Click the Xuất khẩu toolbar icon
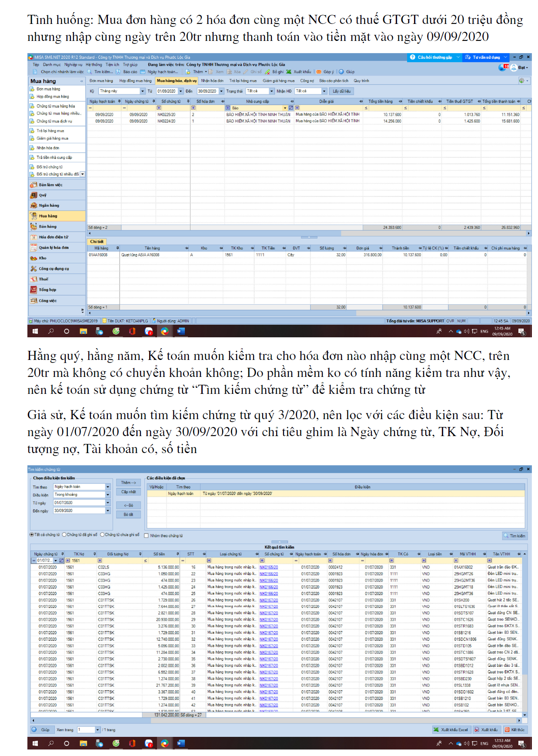This screenshot has height=756, width=538. coord(288,72)
